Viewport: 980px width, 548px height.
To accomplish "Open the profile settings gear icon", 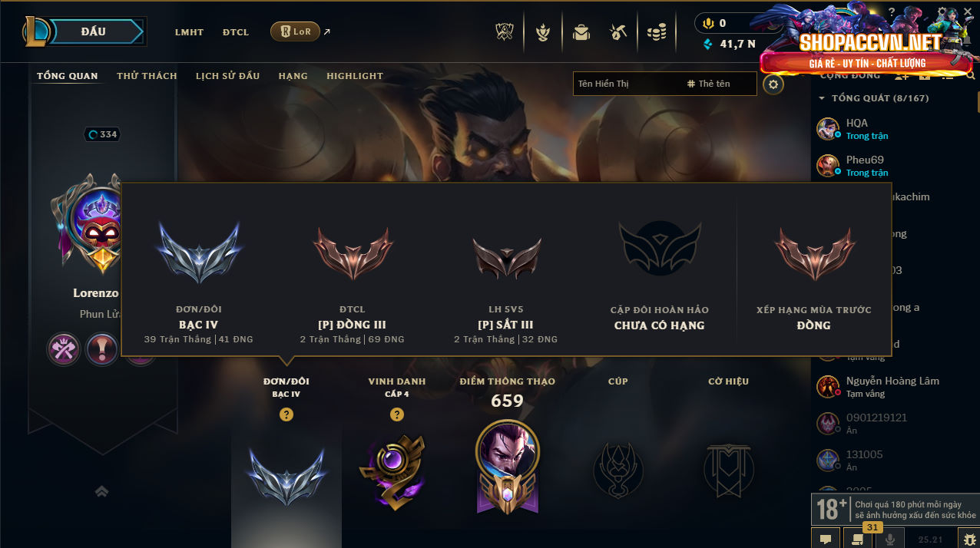I will tap(773, 84).
